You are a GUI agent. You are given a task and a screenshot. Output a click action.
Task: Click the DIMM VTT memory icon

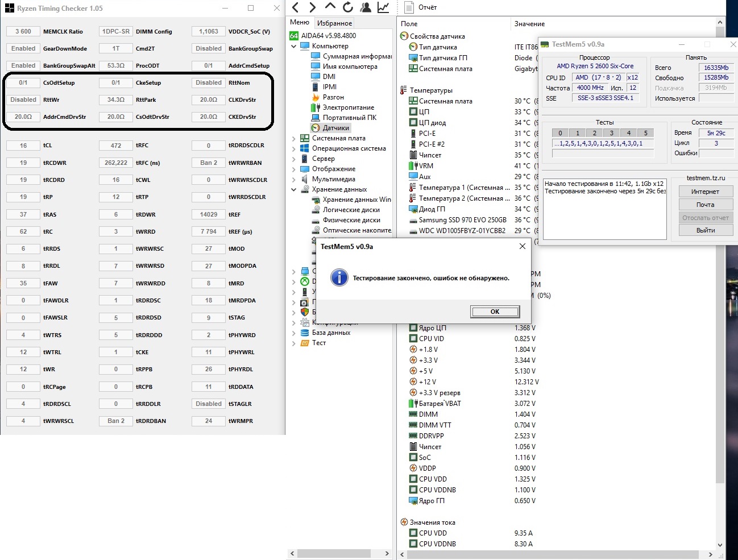[413, 425]
